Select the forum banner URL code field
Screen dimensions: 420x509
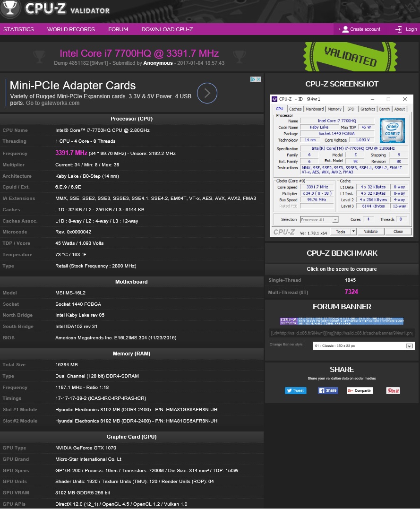click(342, 333)
